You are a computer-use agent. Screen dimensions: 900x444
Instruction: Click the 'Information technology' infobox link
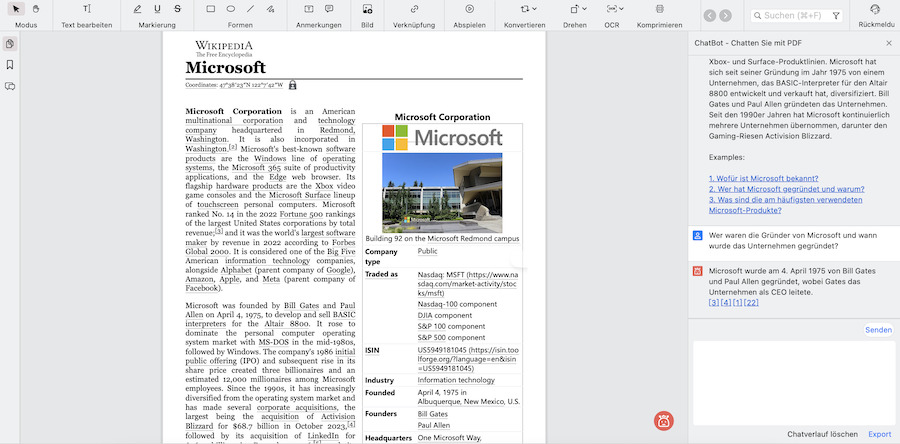[x=456, y=380]
